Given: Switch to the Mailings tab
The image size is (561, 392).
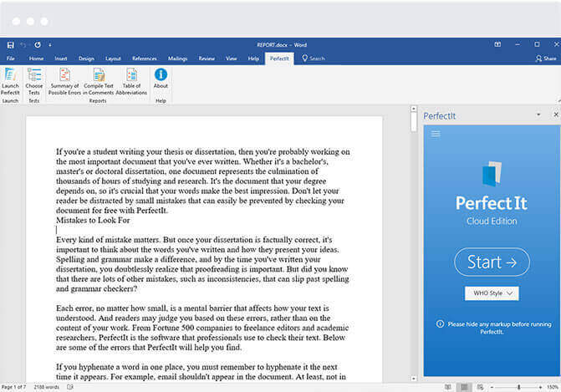Looking at the screenshot, I should pos(178,59).
